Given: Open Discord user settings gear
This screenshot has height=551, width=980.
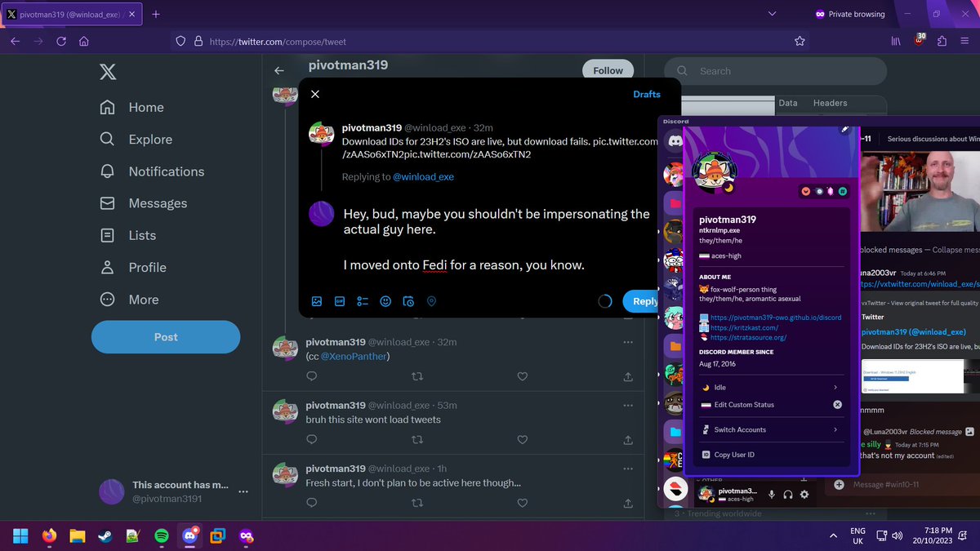Looking at the screenshot, I should click(804, 494).
